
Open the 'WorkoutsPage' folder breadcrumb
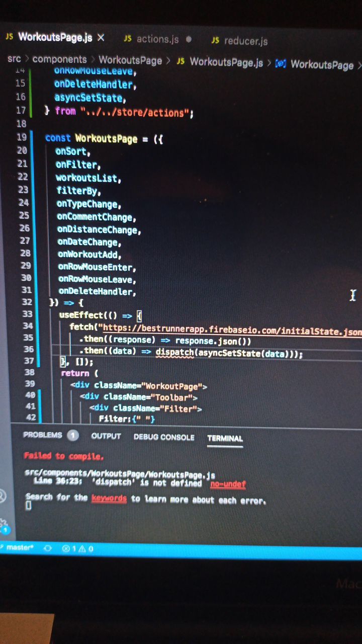click(x=130, y=61)
